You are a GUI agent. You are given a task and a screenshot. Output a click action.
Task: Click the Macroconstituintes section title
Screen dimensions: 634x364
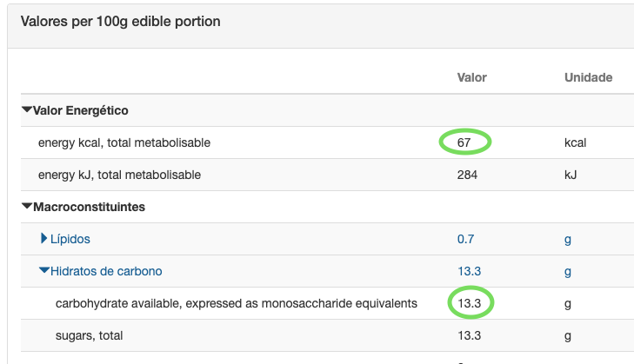pos(89,207)
